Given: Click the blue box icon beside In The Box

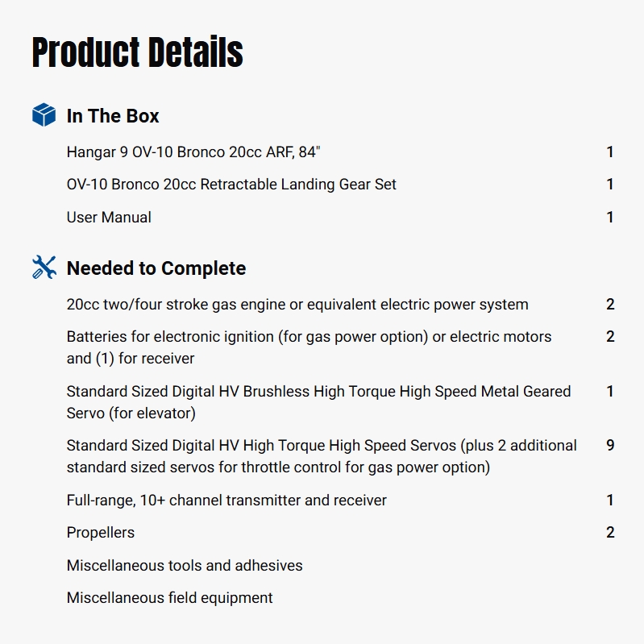Looking at the screenshot, I should pos(44,115).
